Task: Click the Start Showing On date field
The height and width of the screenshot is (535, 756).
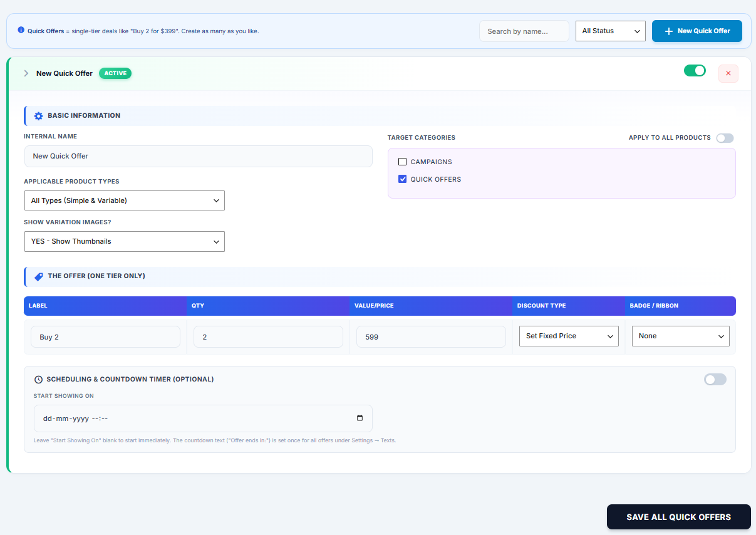Action: click(x=203, y=418)
